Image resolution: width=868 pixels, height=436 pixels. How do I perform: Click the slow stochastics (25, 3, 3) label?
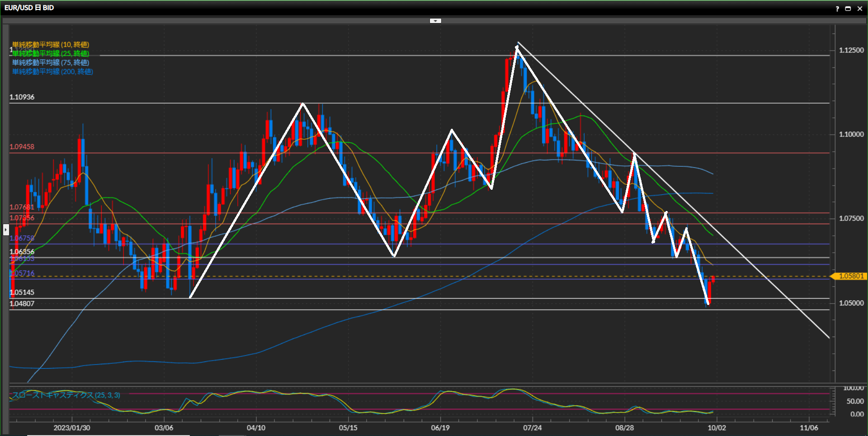[66, 395]
